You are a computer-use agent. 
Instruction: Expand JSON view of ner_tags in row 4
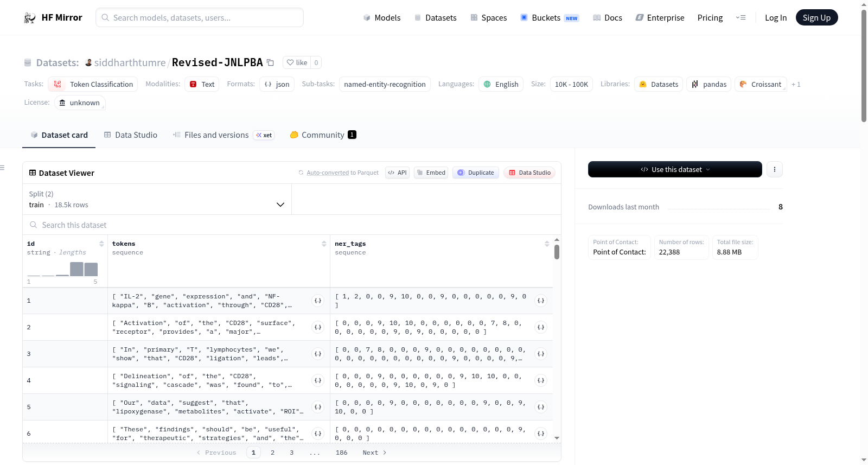541,380
